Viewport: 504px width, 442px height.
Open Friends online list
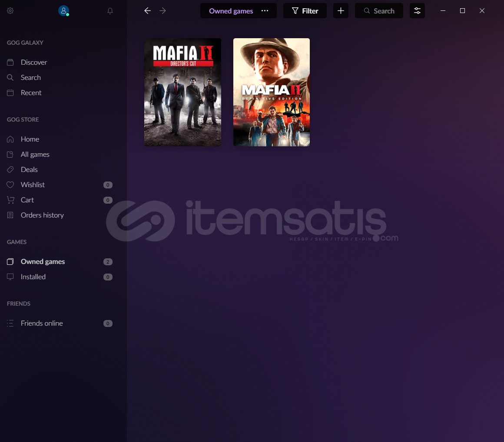(x=42, y=323)
